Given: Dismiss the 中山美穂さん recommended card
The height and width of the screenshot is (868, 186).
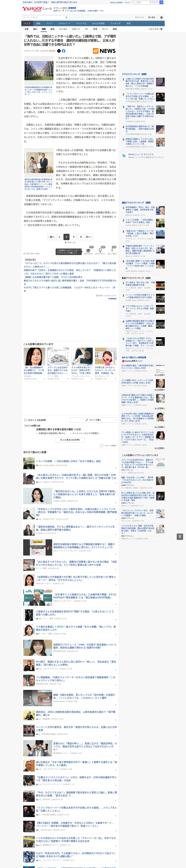Looking at the screenshot, I should click(x=44, y=379).
